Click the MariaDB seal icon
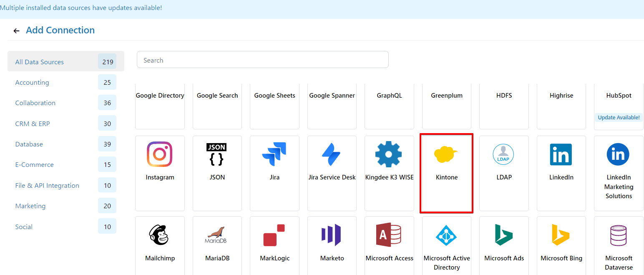Screen dimensions: 644x275 (216, 235)
